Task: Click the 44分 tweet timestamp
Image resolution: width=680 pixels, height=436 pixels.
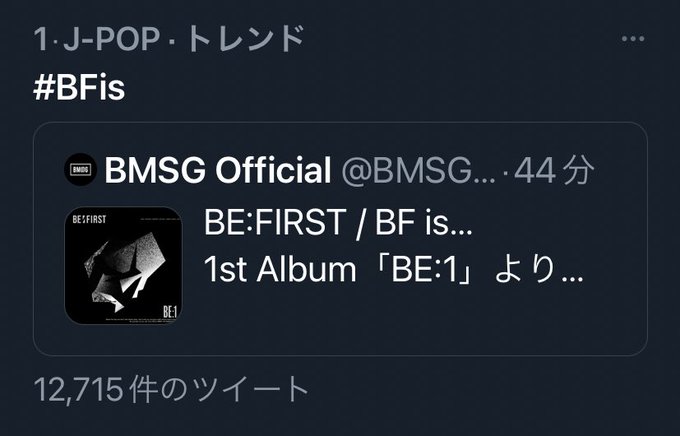Action: tap(553, 170)
